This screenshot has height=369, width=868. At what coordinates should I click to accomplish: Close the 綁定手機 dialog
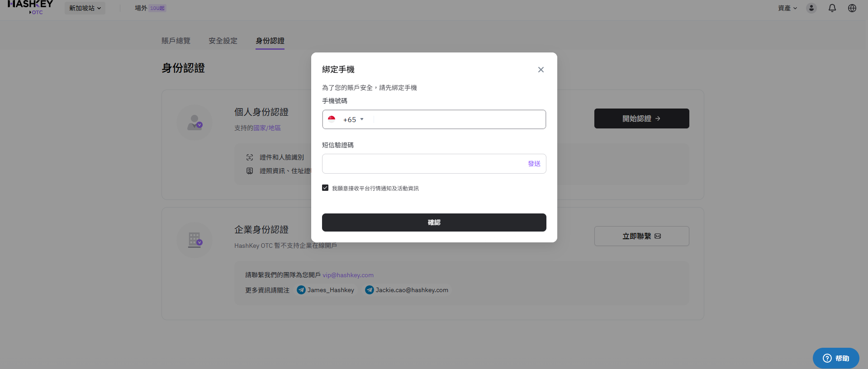click(x=541, y=70)
